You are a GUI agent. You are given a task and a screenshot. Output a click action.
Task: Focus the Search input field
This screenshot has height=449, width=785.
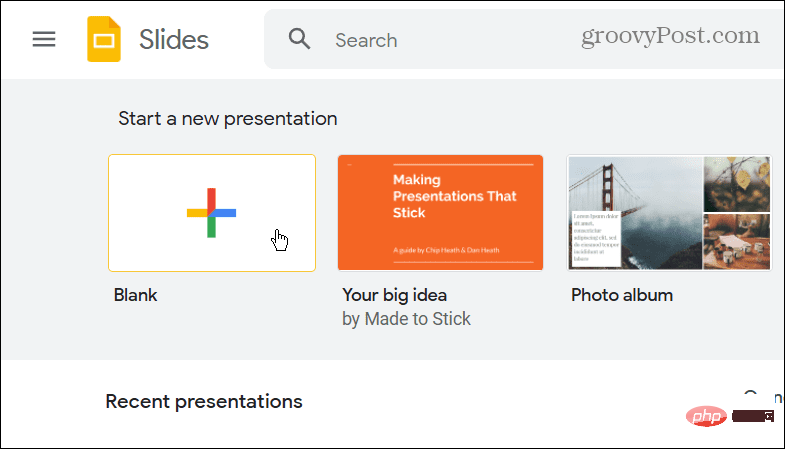coord(524,39)
